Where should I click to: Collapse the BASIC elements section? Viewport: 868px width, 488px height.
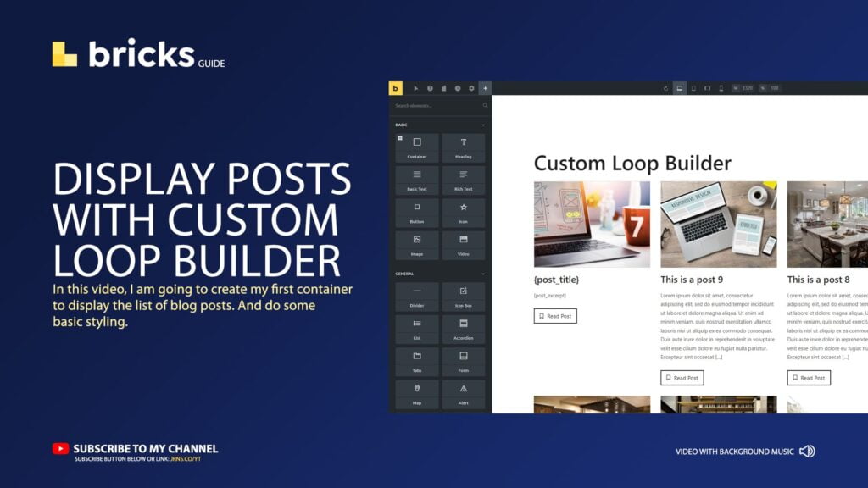coord(482,125)
